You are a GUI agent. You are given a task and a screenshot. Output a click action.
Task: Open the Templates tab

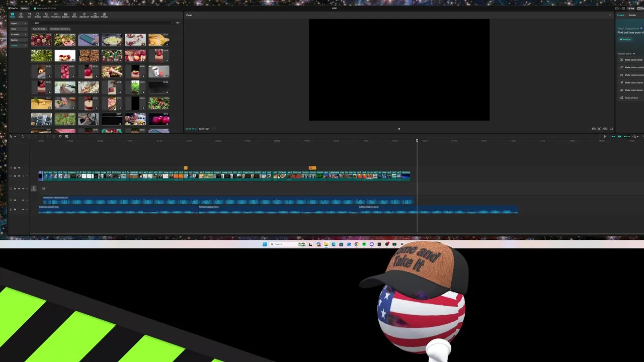[x=95, y=15]
